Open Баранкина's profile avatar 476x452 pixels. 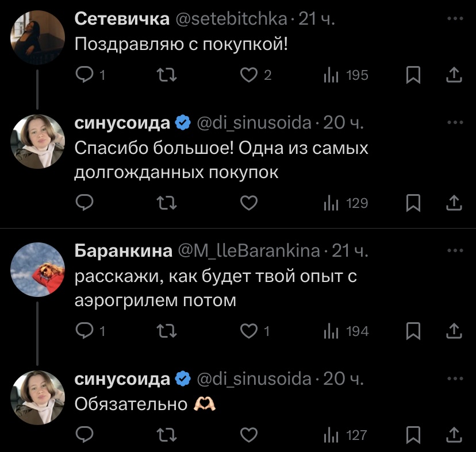tap(38, 269)
